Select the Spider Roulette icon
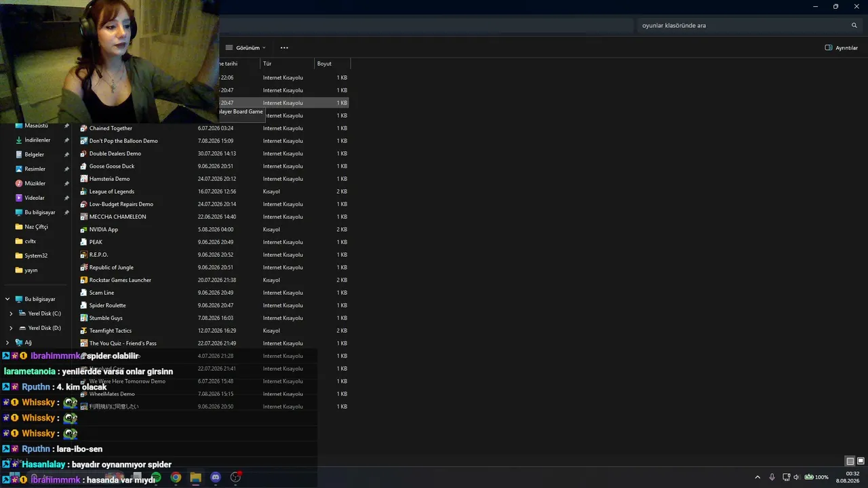 83,306
